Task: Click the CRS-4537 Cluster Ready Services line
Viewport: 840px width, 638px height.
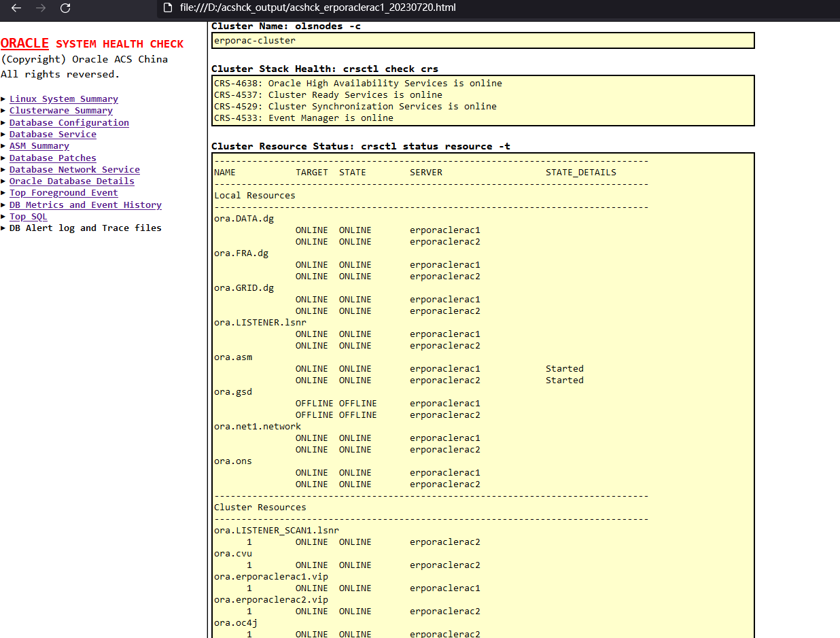Action: (328, 95)
